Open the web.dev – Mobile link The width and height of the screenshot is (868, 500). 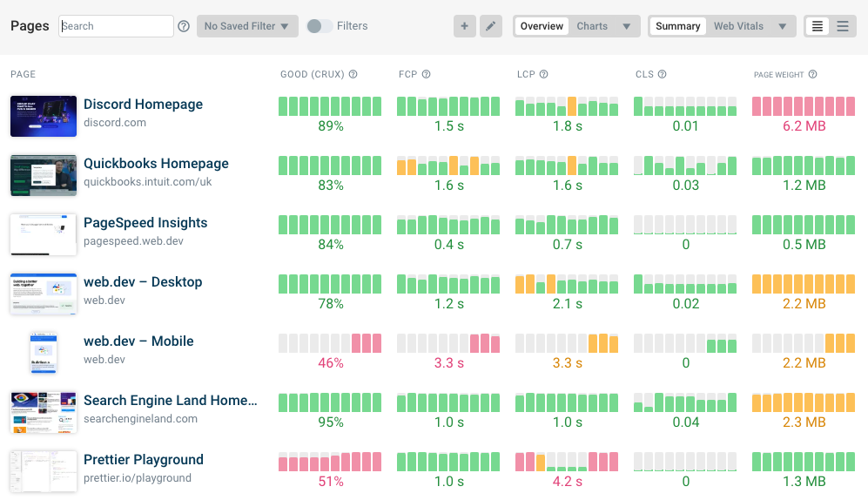138,341
